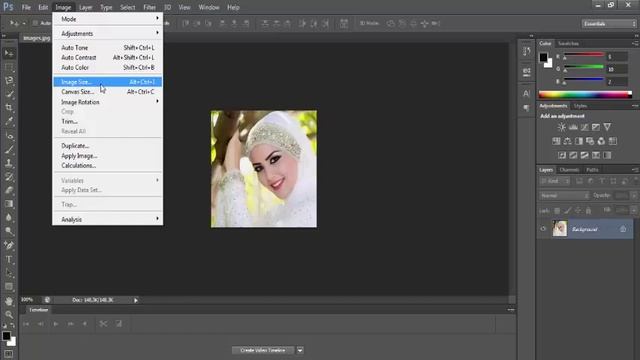Click the Create Video Timeline button
The height and width of the screenshot is (360, 640).
pos(263,350)
